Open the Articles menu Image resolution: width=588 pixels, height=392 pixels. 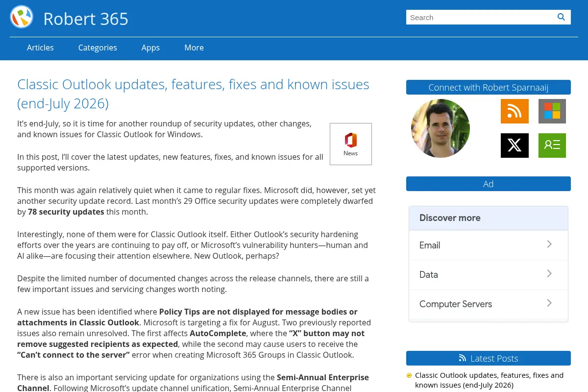pos(40,48)
